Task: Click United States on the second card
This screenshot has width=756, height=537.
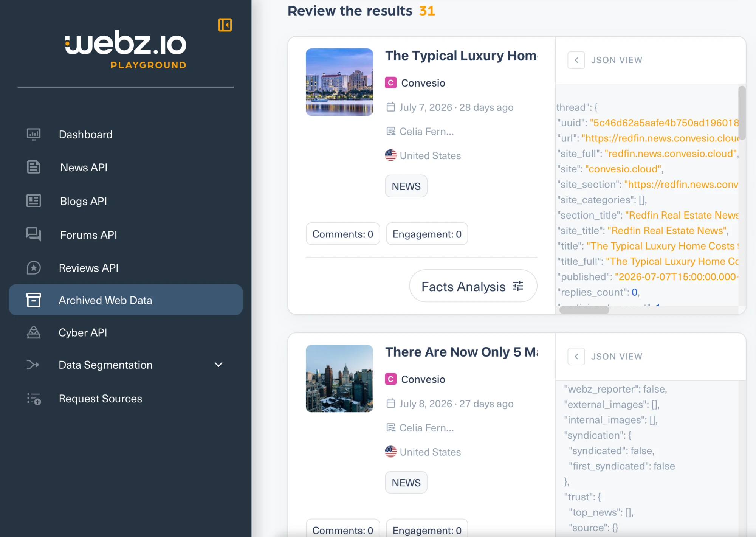Action: coord(430,452)
